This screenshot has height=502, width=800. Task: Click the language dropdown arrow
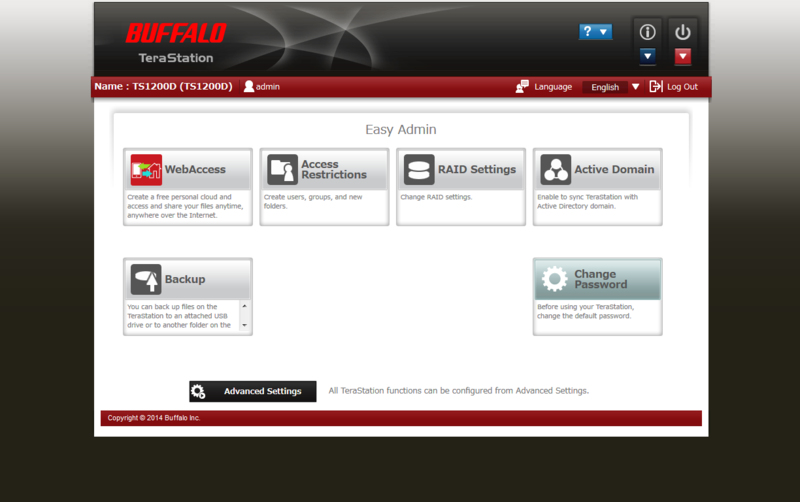(x=635, y=87)
